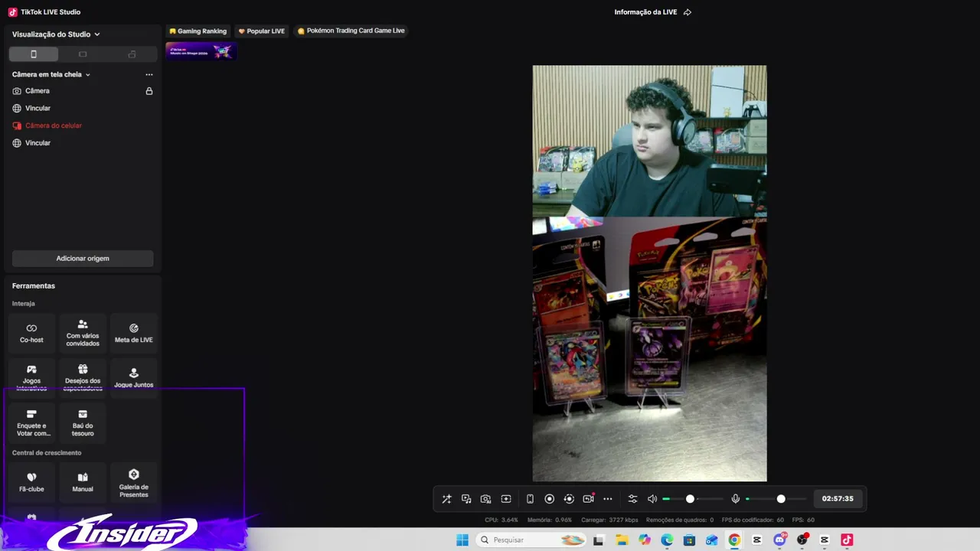This screenshot has height=551, width=980.
Task: Adjust the speaker volume slider
Action: point(692,499)
